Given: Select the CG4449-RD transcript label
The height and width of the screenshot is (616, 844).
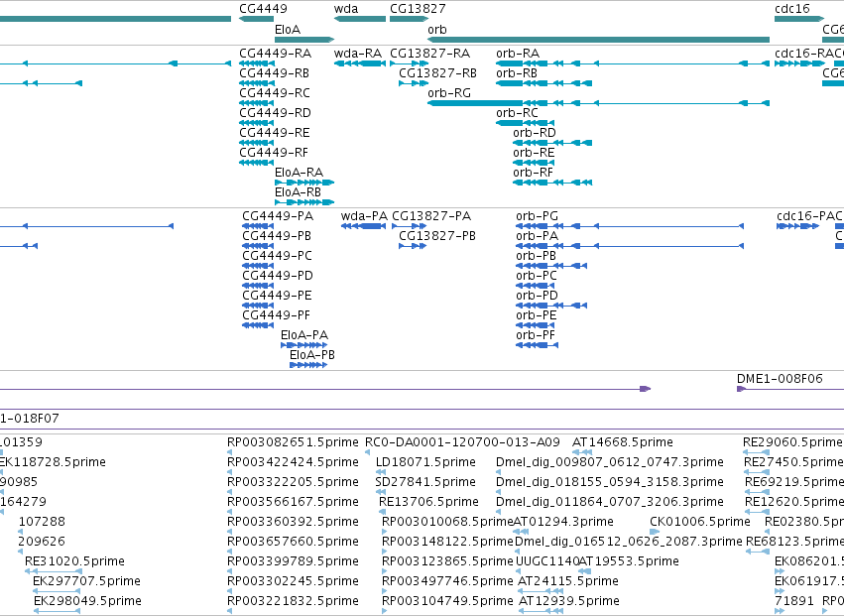Looking at the screenshot, I should tap(275, 113).
